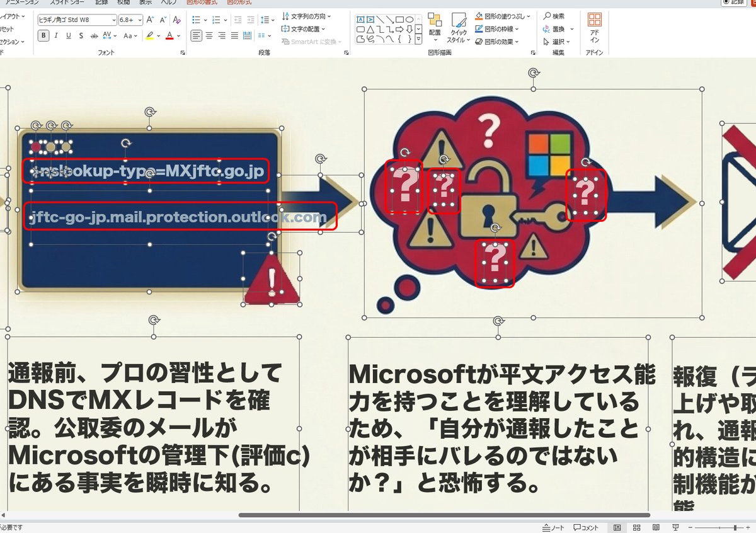756x533 pixels.
Task: Select text box shape in gallery
Action: pyautogui.click(x=361, y=20)
